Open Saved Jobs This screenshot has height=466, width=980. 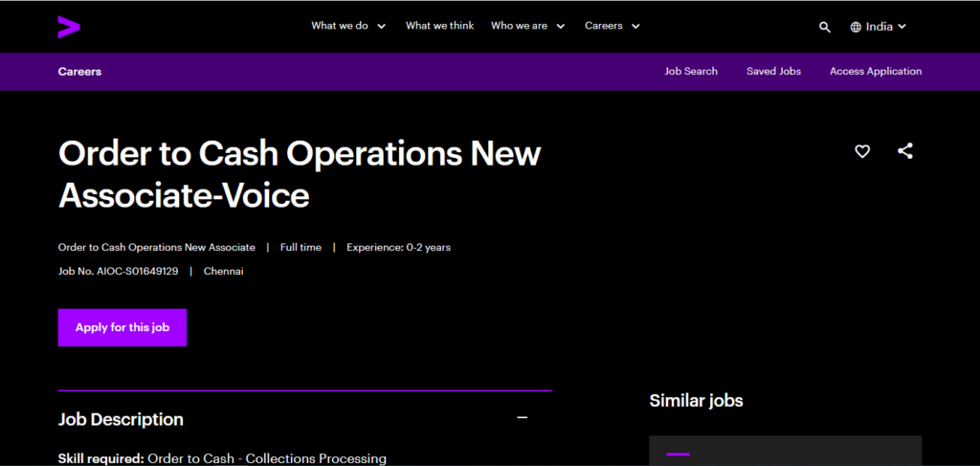click(x=773, y=71)
